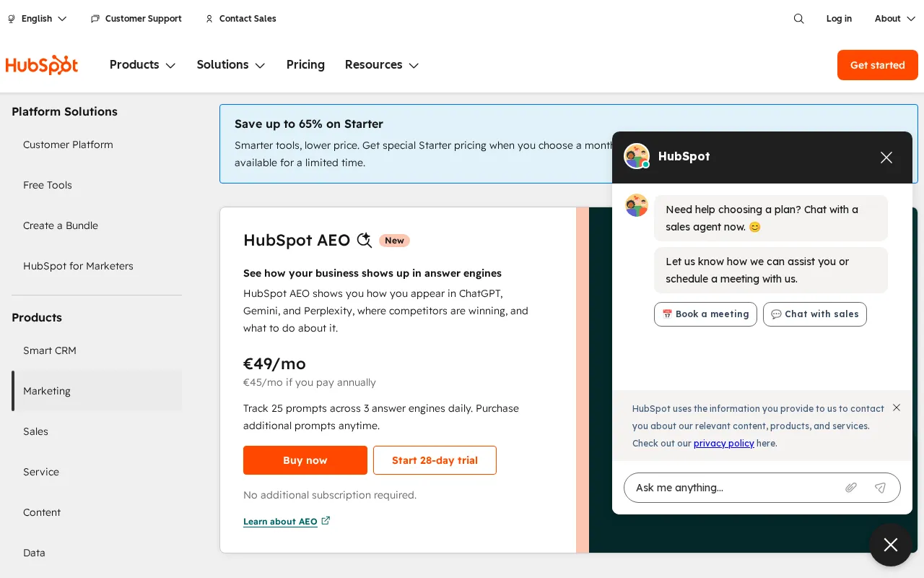
Task: Click the €45/mo if you pay annually text
Action: 310,382
